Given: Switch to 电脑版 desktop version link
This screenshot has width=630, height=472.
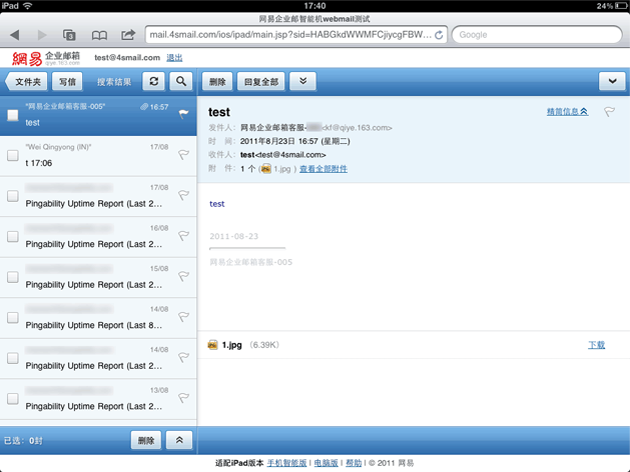Looking at the screenshot, I should pos(326,463).
